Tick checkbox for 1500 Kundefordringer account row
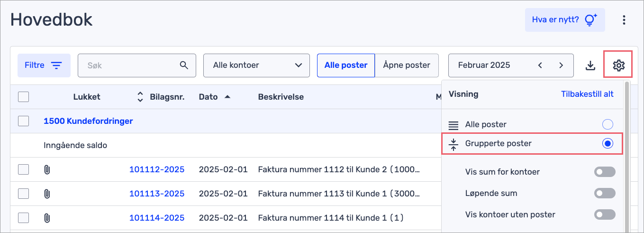 click(23, 121)
